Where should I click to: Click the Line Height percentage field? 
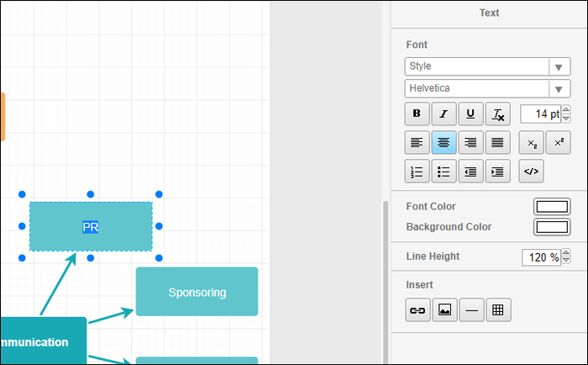pyautogui.click(x=541, y=257)
